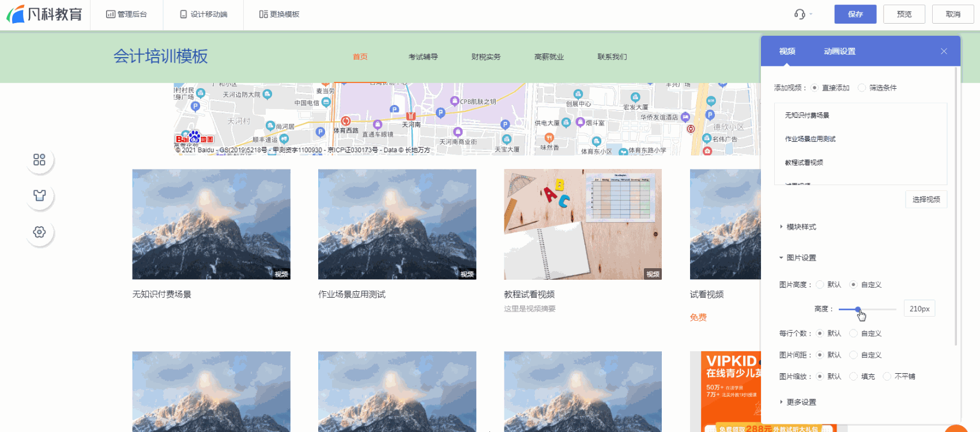980x432 pixels.
Task: Click the 选择视频 button
Action: coord(926,200)
